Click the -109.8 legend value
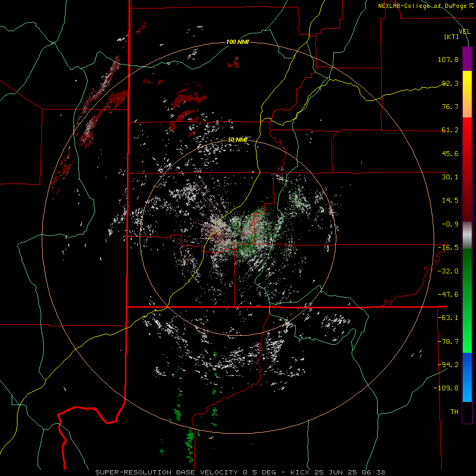This screenshot has height=476, width=476. 446,388
